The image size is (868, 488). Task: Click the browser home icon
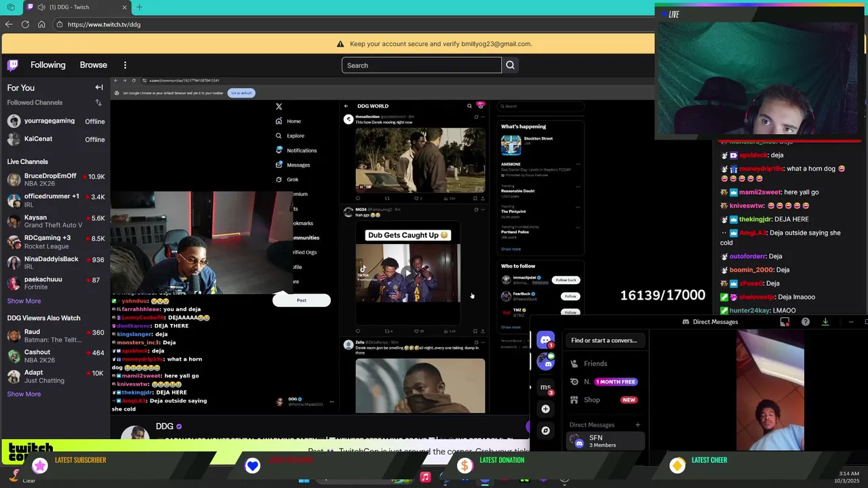pyautogui.click(x=41, y=24)
